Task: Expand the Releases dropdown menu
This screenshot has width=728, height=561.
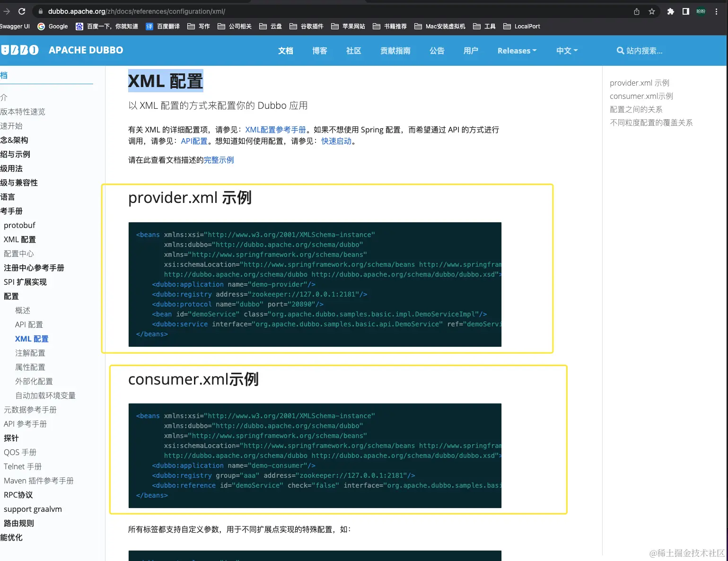Action: pos(517,51)
